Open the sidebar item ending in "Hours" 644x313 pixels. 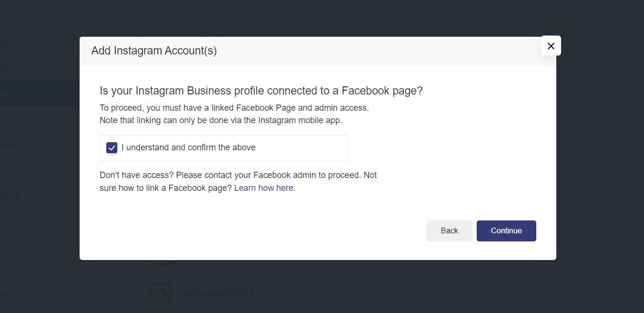coord(15,170)
